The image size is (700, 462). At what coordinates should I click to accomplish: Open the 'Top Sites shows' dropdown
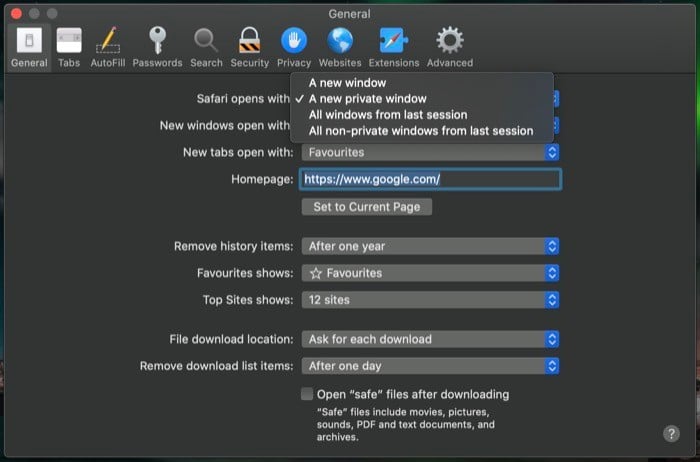tap(430, 300)
